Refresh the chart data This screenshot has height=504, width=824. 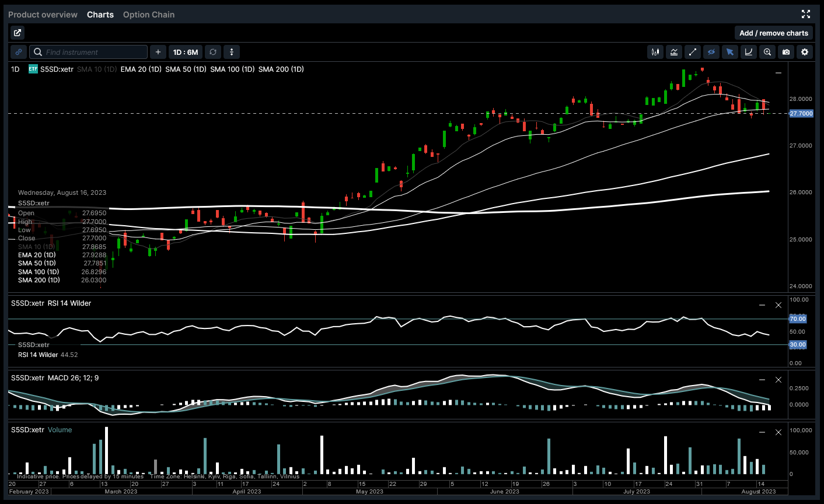(213, 52)
